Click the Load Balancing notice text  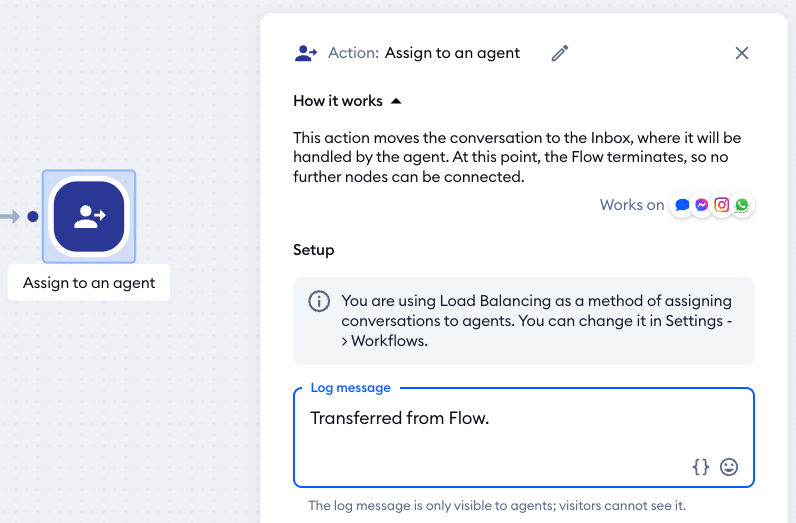click(536, 320)
